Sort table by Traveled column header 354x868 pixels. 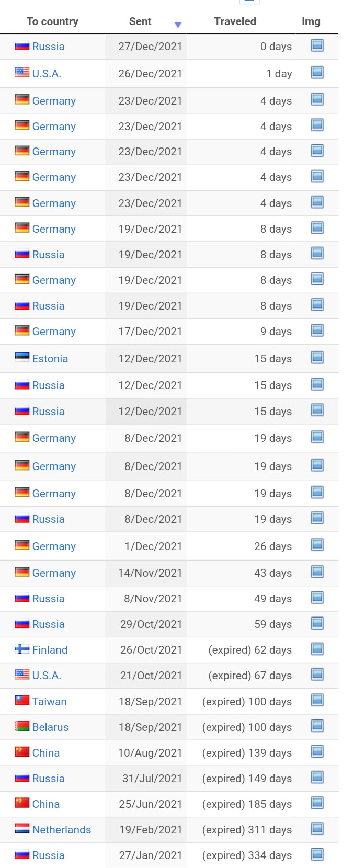235,21
